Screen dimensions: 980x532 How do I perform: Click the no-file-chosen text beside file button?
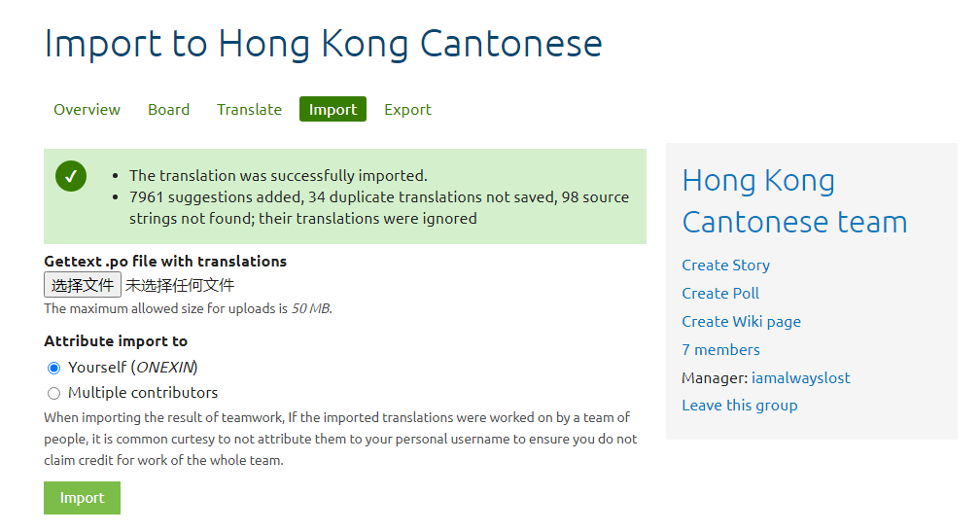180,285
